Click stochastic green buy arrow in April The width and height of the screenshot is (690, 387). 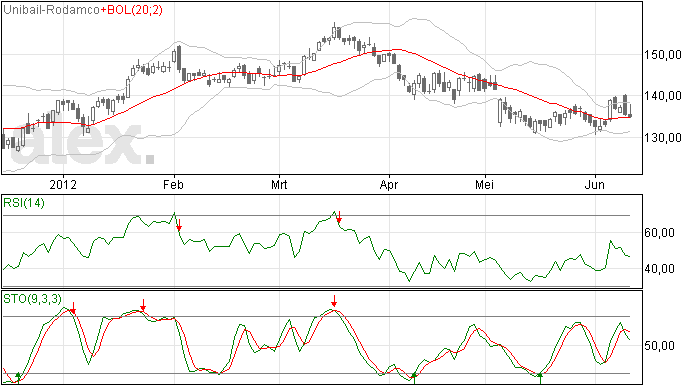[414, 378]
